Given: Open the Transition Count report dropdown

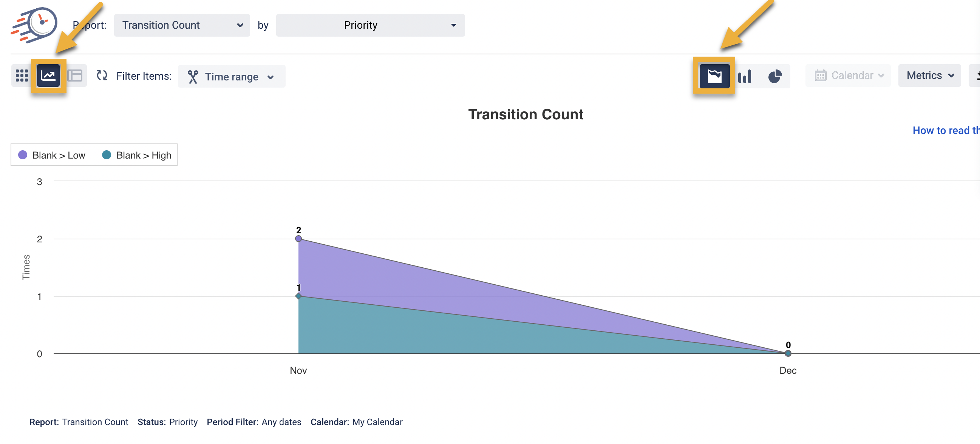Looking at the screenshot, I should (x=182, y=25).
